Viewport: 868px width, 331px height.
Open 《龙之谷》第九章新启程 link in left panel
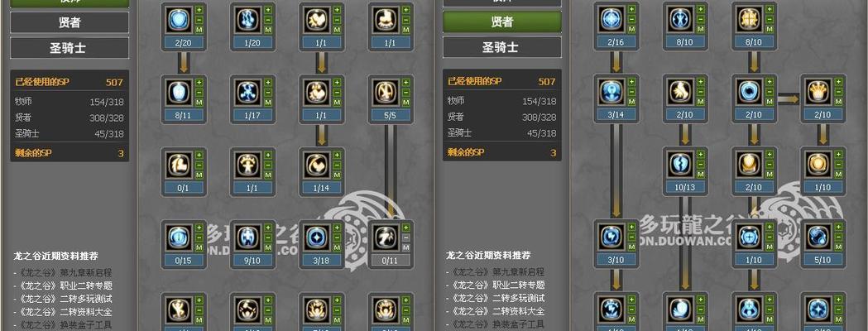(x=65, y=271)
